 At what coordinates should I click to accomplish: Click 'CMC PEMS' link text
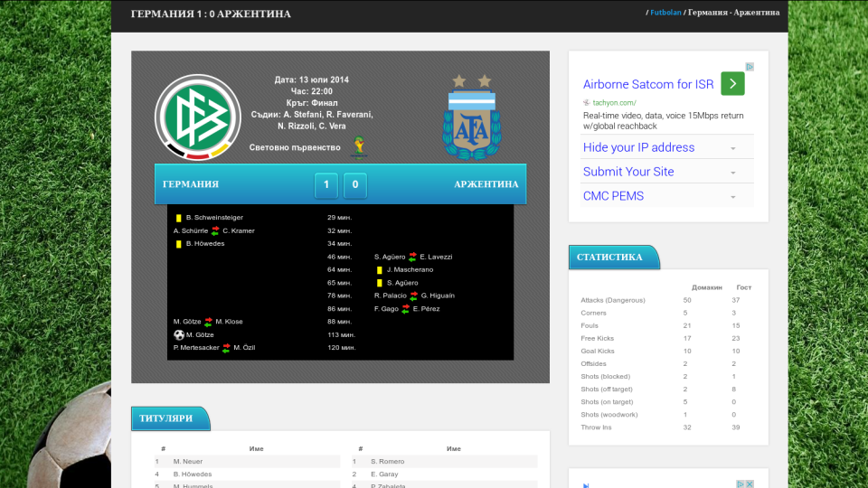(613, 196)
